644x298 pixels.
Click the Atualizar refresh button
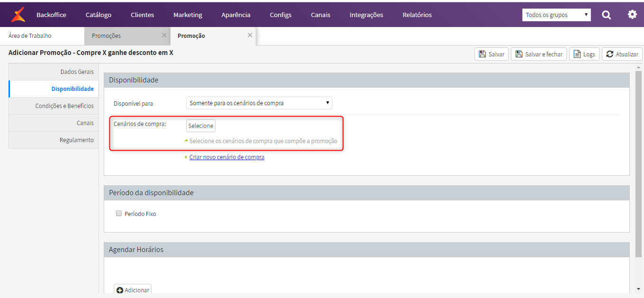click(x=622, y=54)
